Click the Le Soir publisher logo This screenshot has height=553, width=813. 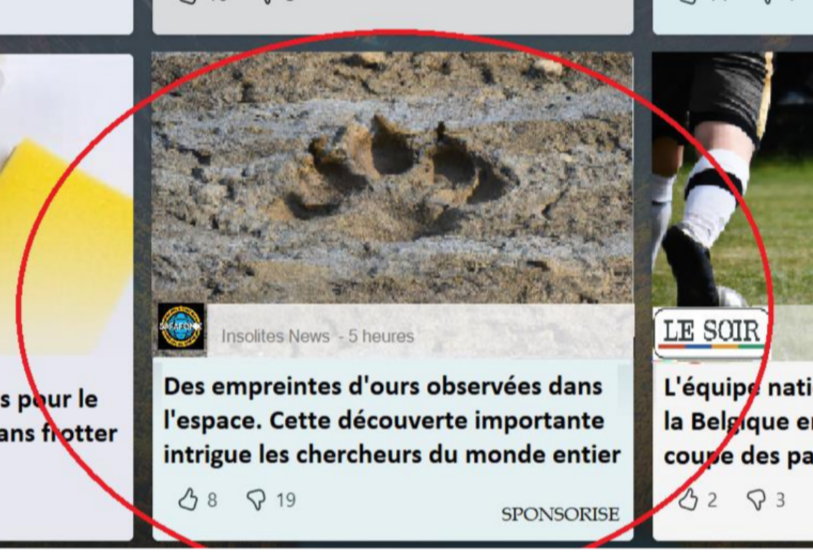click(711, 332)
